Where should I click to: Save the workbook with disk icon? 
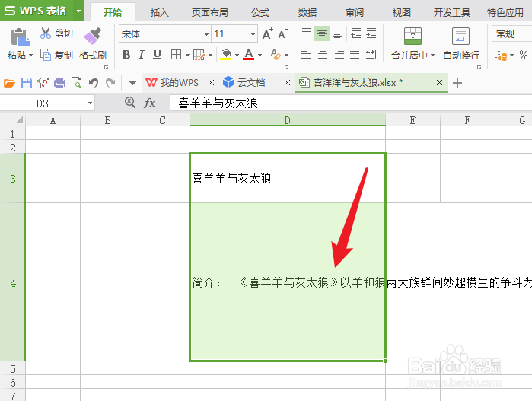click(27, 83)
